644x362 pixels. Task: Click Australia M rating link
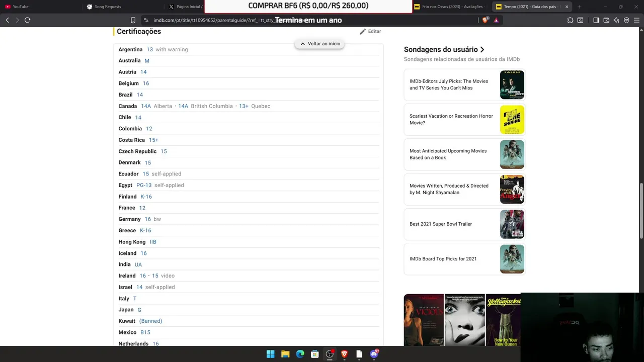147,61
